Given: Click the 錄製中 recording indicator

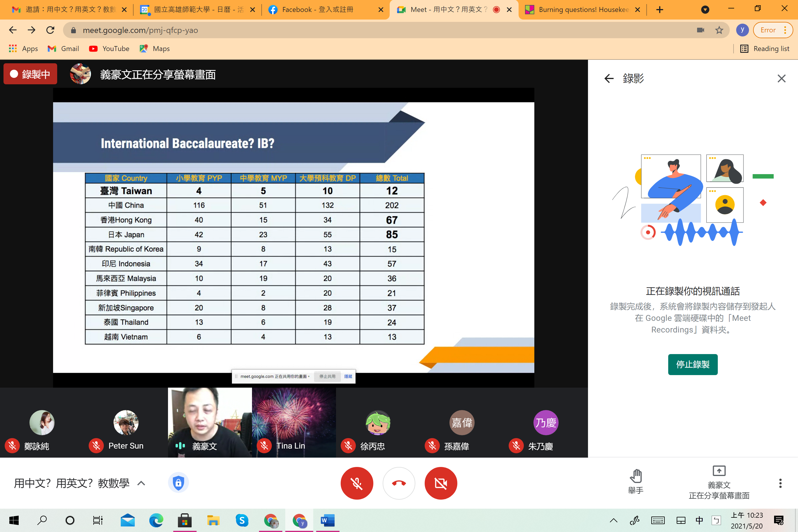Looking at the screenshot, I should tap(30, 73).
